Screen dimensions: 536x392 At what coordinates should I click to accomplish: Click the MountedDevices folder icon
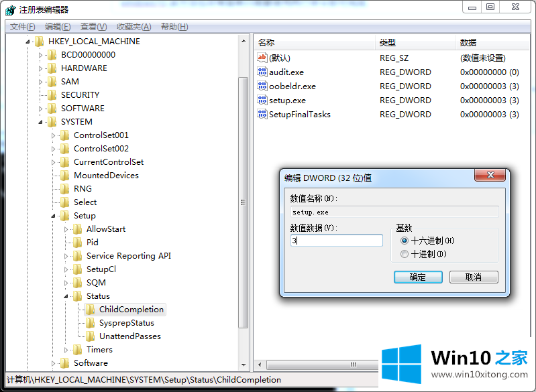tap(64, 176)
